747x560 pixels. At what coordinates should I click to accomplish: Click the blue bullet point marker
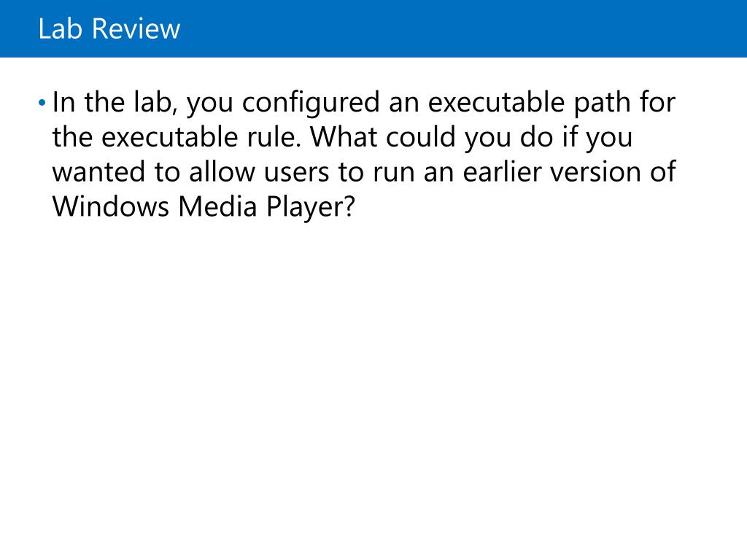42,102
